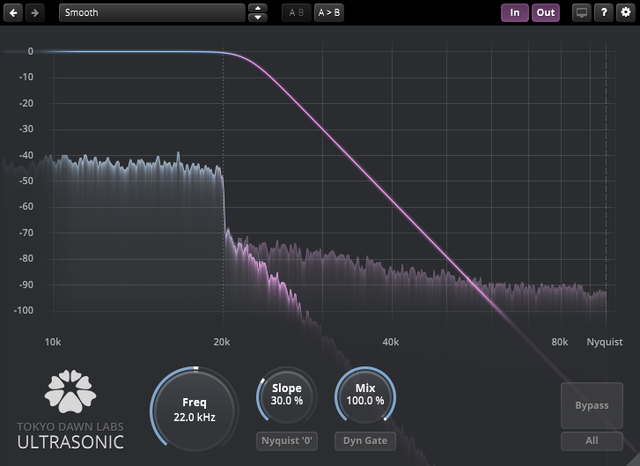
Task: Toggle the Dyn Gate button
Action: (365, 441)
